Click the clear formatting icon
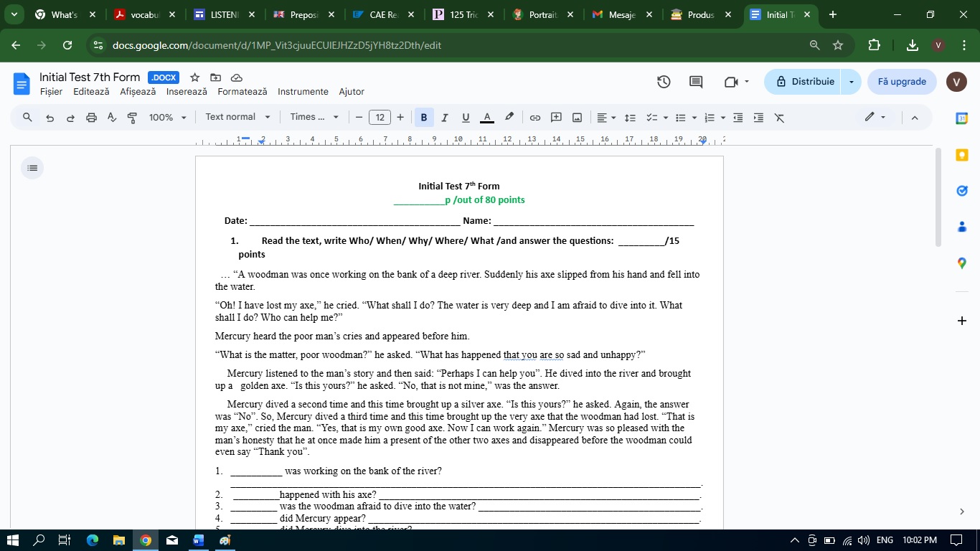 779,118
